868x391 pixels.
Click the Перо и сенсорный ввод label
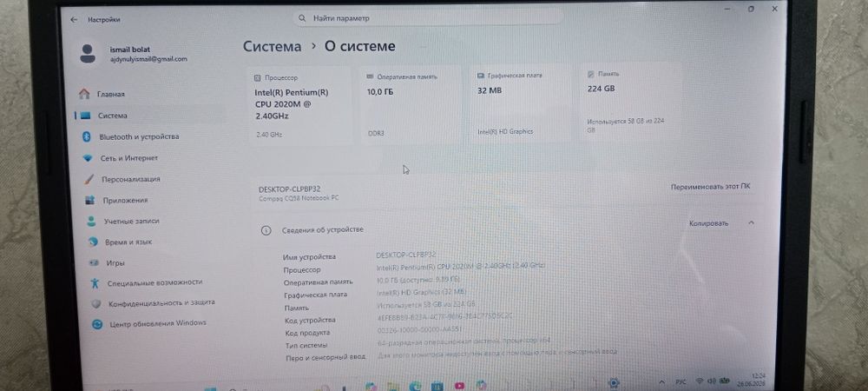[325, 358]
